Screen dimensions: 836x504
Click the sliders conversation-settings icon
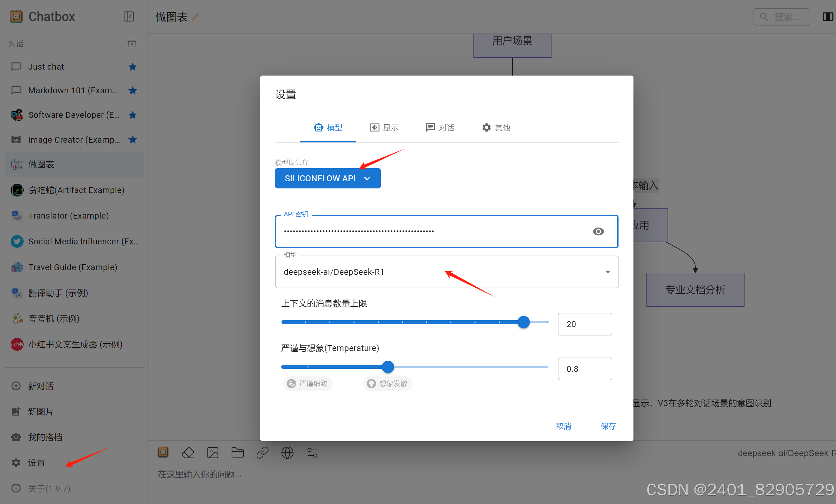312,453
